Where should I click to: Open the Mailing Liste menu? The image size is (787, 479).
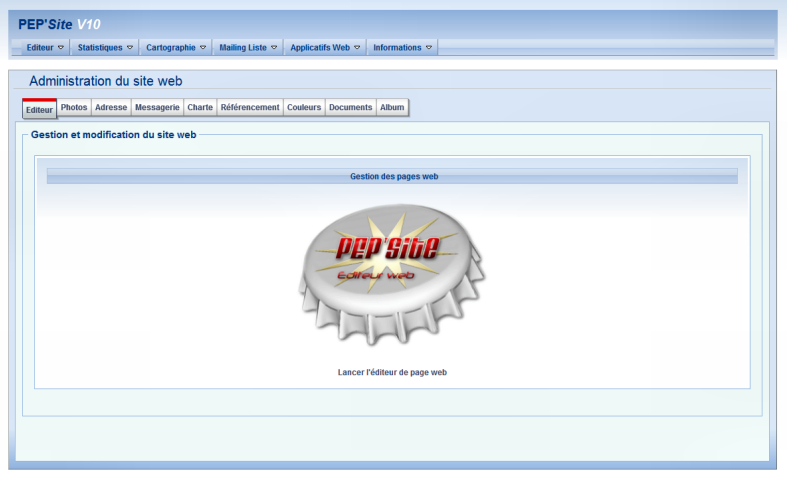pos(248,48)
